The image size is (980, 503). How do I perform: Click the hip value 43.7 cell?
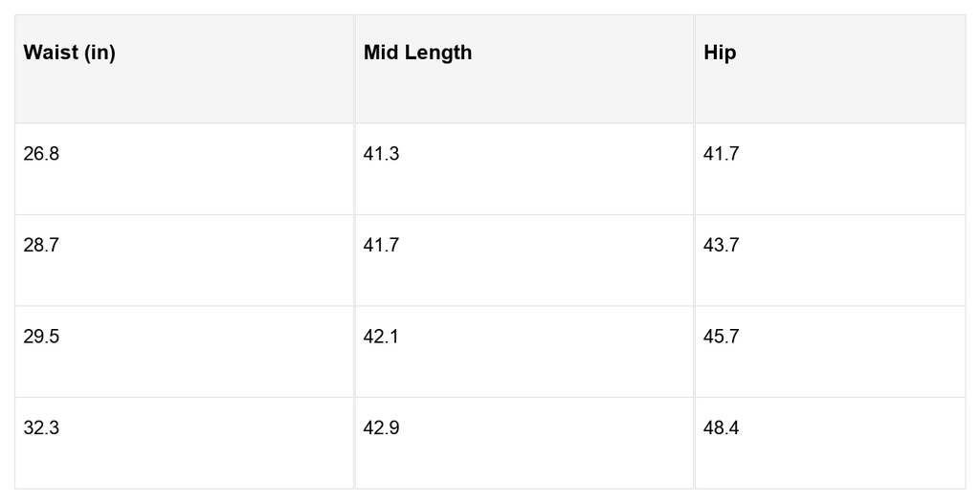(x=831, y=260)
